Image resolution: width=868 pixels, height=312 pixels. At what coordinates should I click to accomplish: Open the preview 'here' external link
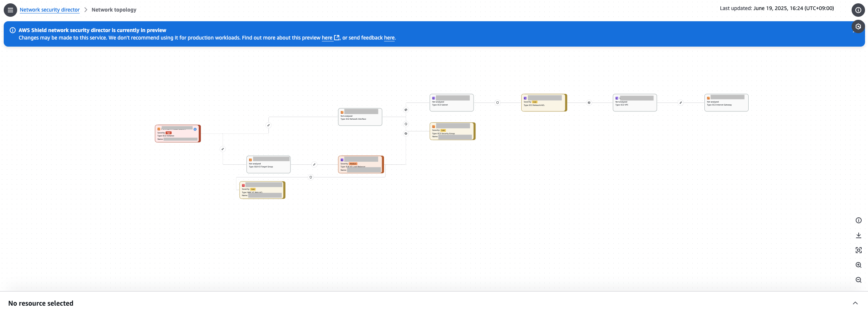pos(331,38)
